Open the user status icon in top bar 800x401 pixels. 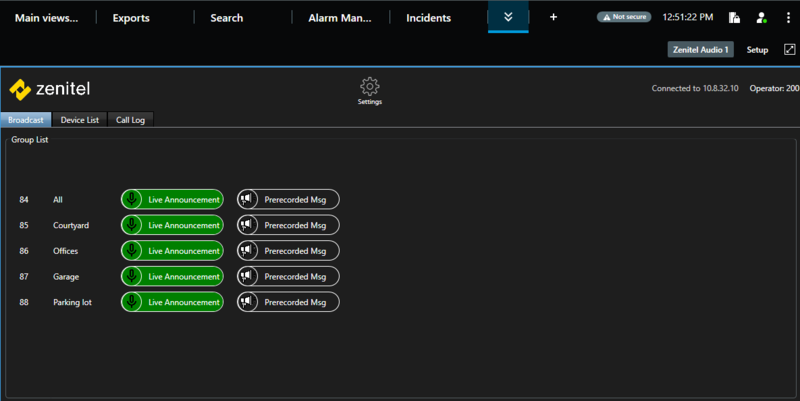(x=762, y=18)
